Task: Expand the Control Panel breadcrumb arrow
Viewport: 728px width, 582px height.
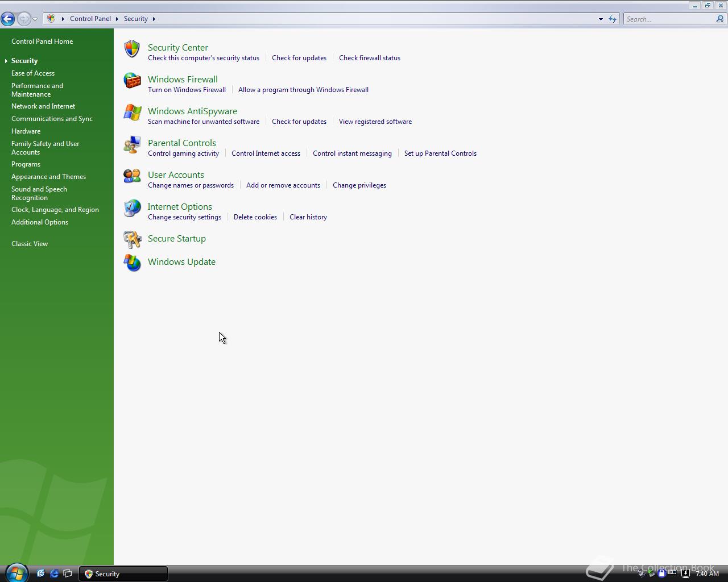Action: click(117, 19)
